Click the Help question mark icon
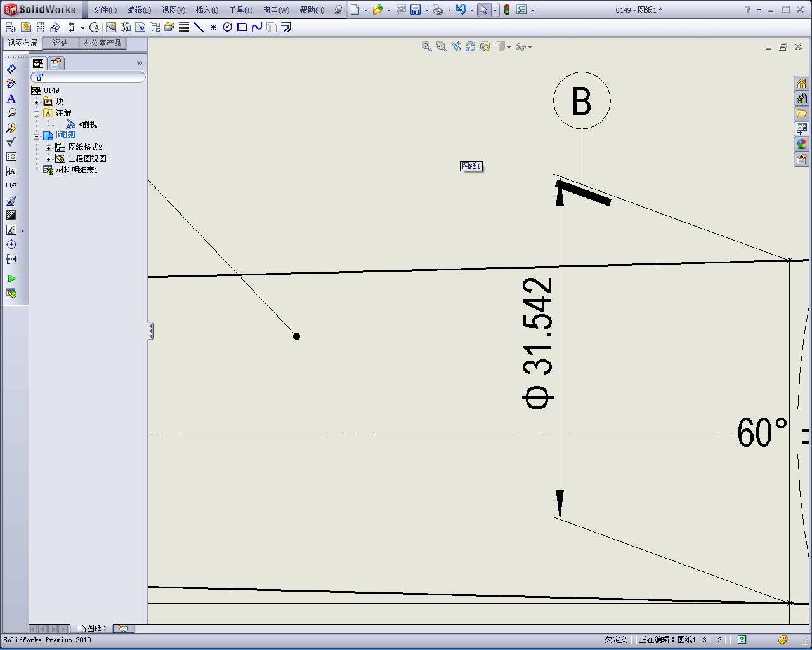Viewport: 812px width, 650px height. pyautogui.click(x=748, y=10)
